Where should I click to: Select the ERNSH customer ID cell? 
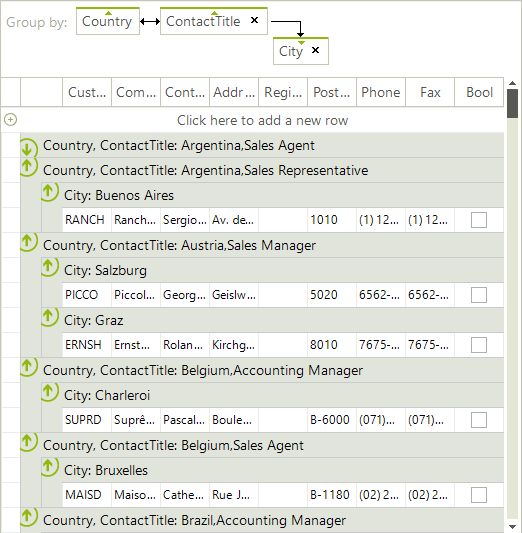coord(87,345)
